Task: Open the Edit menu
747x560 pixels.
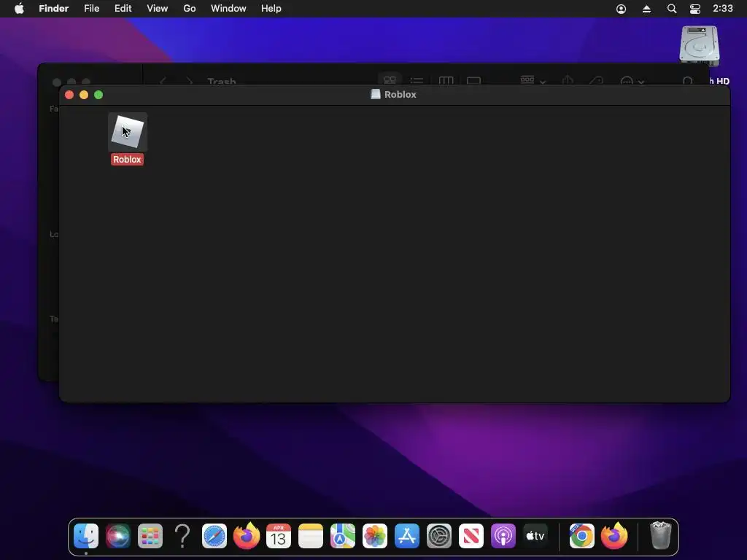Action: click(123, 9)
